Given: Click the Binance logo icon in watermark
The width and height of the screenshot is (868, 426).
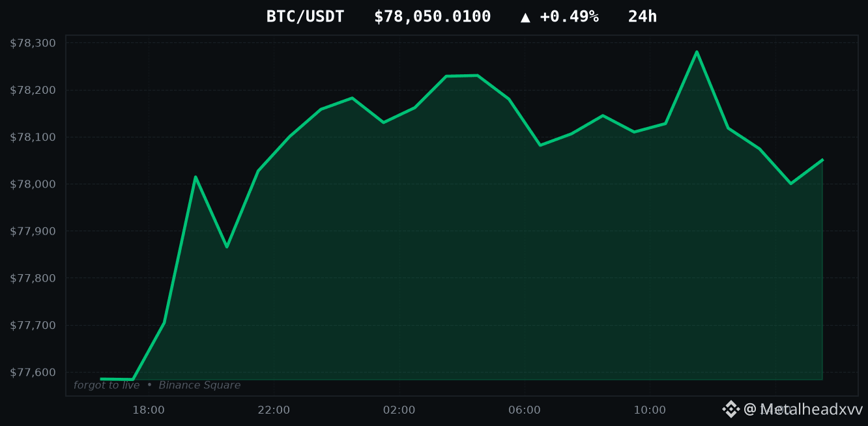Looking at the screenshot, I should point(731,409).
